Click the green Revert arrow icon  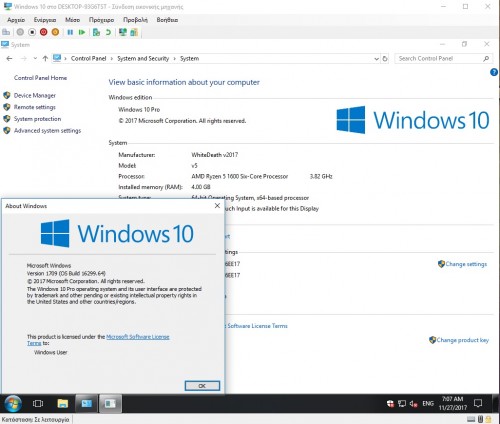[x=108, y=32]
